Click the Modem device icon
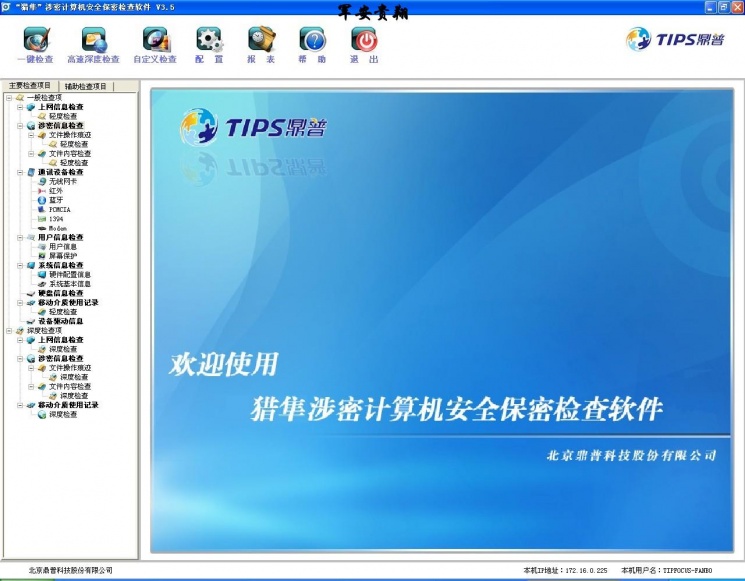 tap(42, 229)
